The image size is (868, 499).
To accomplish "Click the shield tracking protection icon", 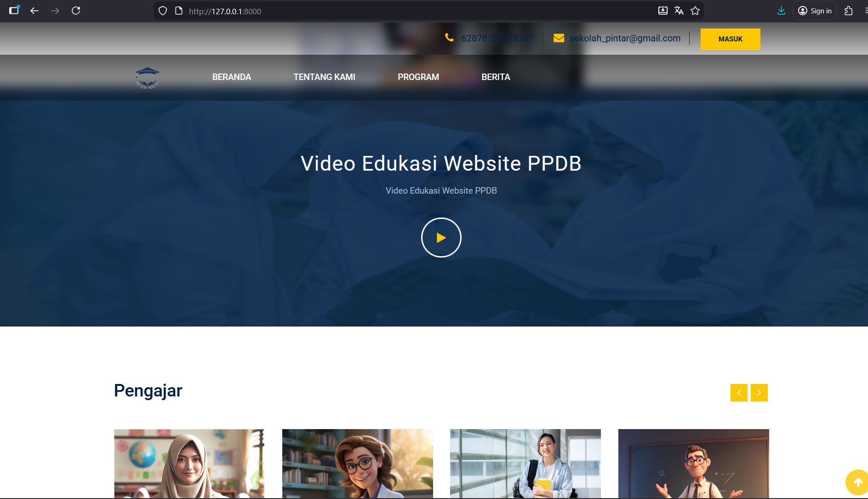I will (163, 11).
